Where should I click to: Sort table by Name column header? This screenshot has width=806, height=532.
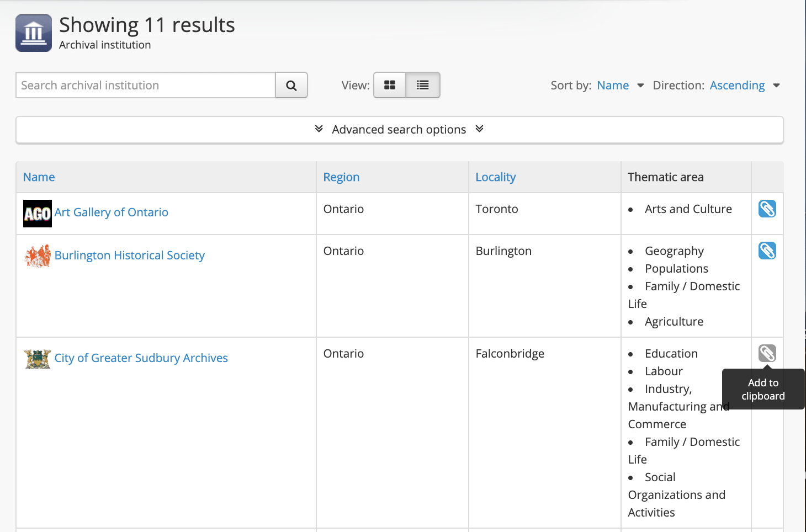coord(39,177)
